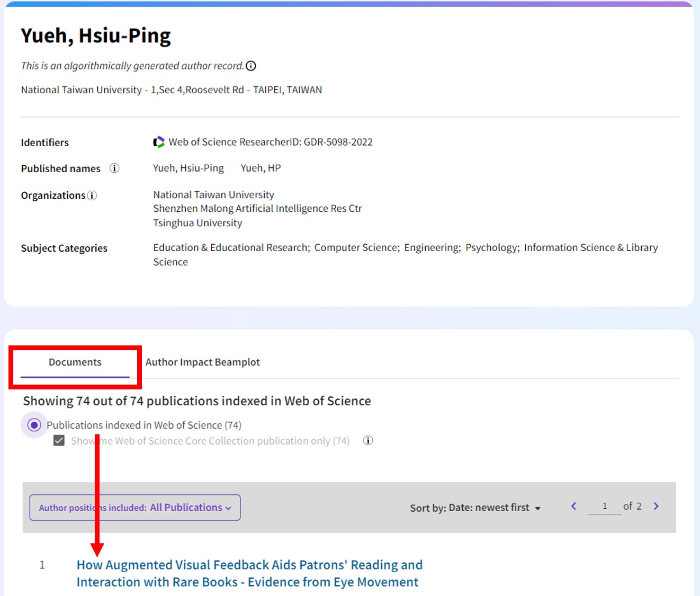The image size is (700, 596).
Task: Open Sort by Date newest first dropdown
Action: click(x=475, y=508)
